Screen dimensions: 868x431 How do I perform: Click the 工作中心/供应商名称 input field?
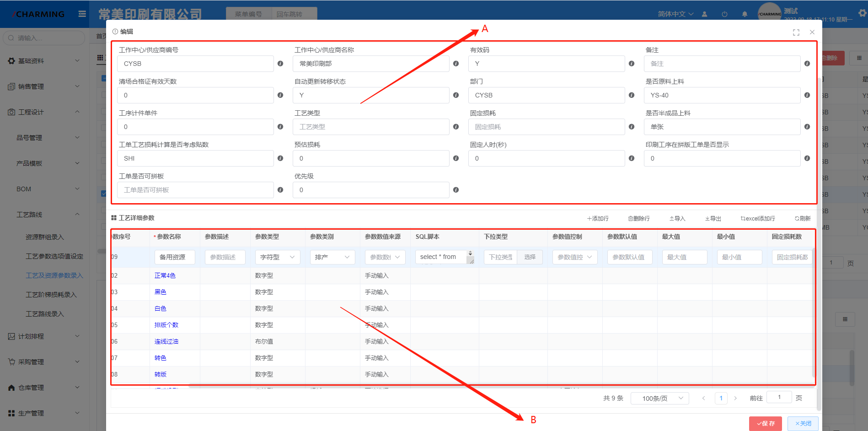[371, 64]
